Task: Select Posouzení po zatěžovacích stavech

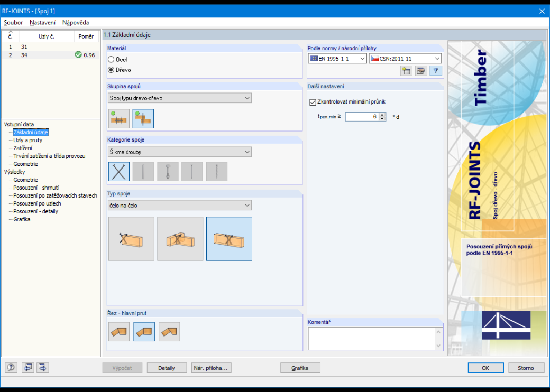Action: [55, 195]
